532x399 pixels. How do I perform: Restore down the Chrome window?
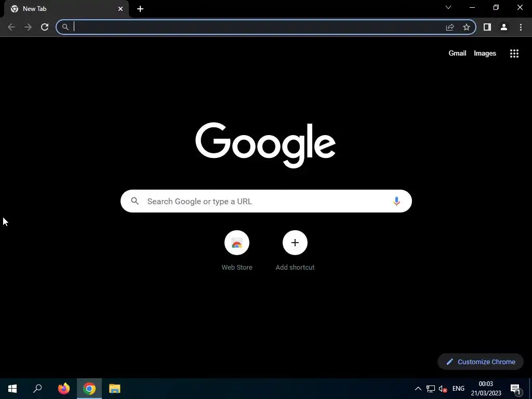(496, 7)
